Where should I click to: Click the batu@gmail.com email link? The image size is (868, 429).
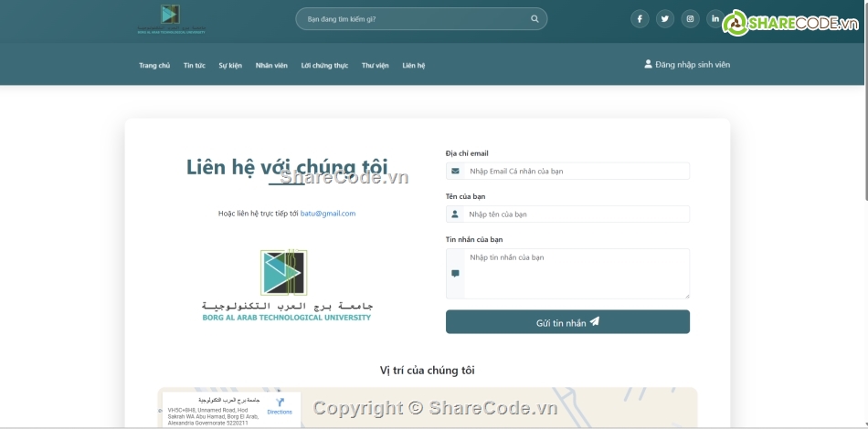pyautogui.click(x=328, y=214)
